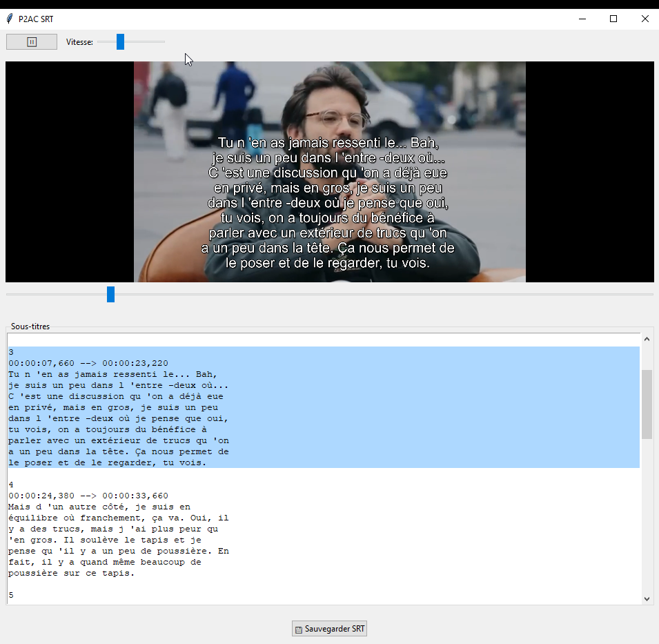Click the video preview frame
The image size is (659, 644).
(x=329, y=172)
